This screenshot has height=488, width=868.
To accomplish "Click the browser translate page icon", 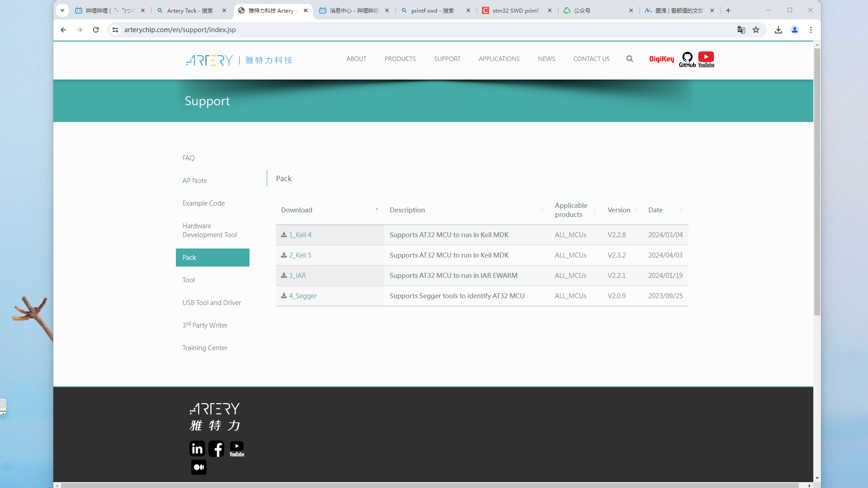I will point(741,30).
